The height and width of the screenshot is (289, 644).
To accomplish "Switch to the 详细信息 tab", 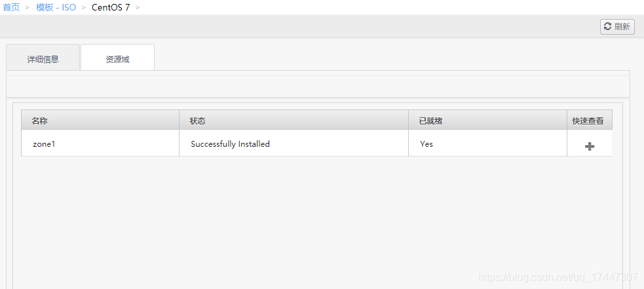I will 43,58.
